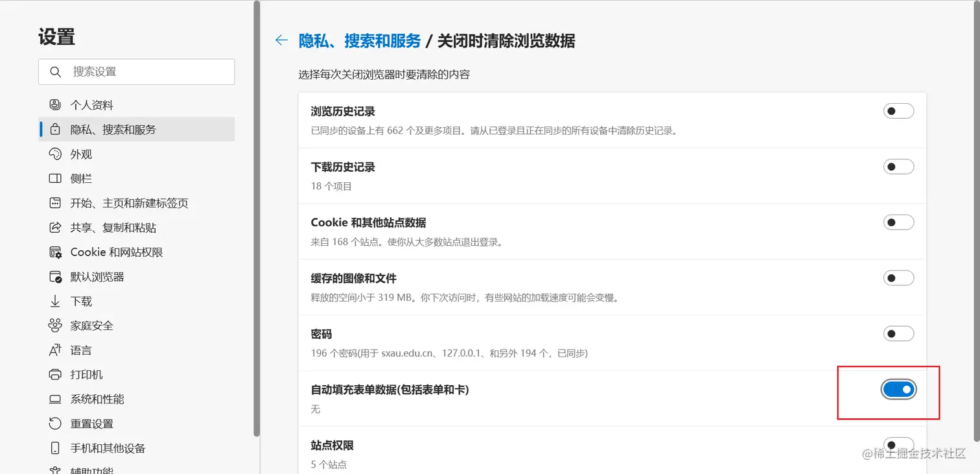Click the 手机和其他设备 phone icon
The image size is (980, 474).
click(x=55, y=448)
